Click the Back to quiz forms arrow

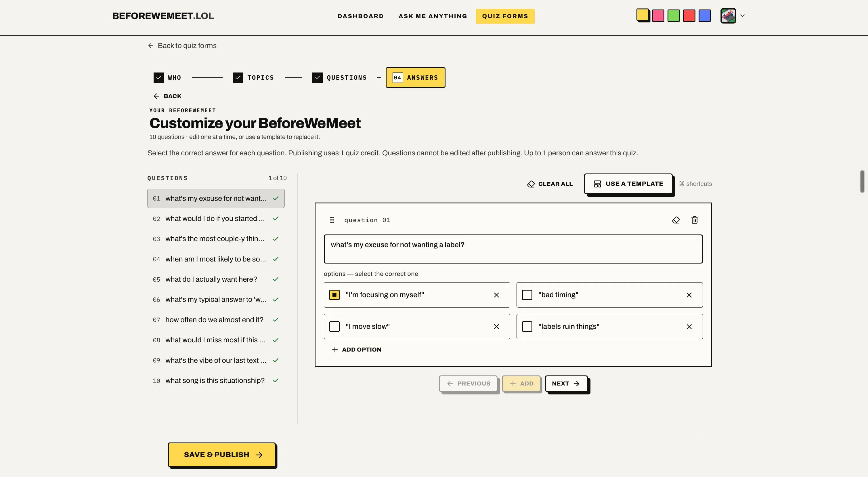[151, 45]
